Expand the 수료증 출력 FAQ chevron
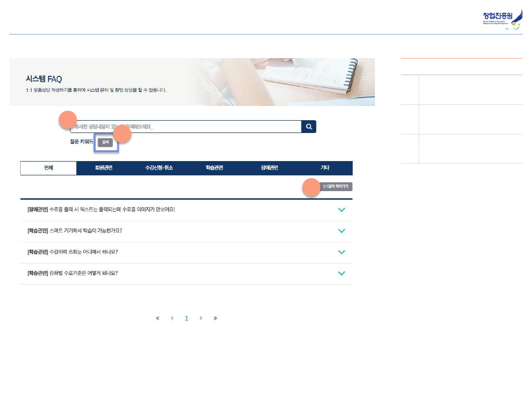 (342, 210)
